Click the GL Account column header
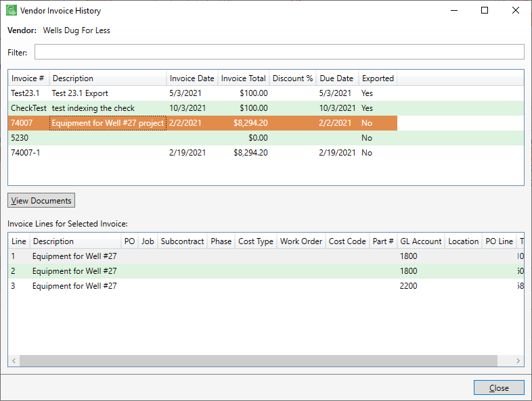This screenshot has width=532, height=401. pos(421,241)
